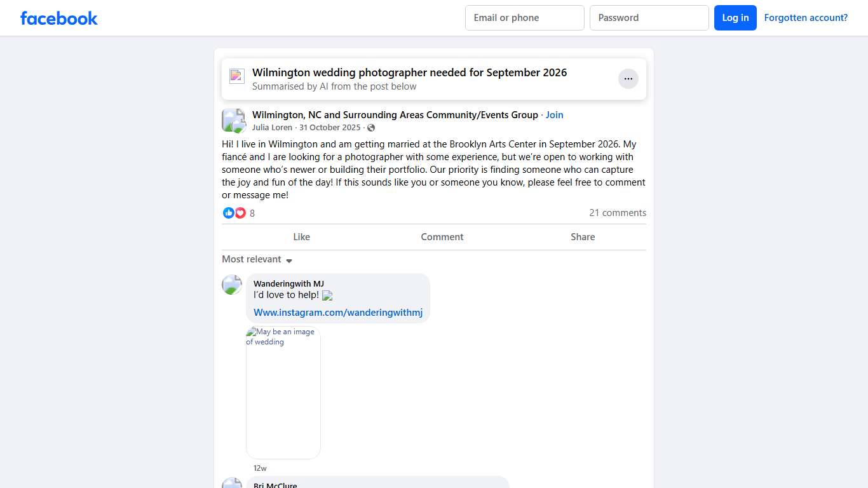Click the Facebook logo
This screenshot has height=488, width=868.
pyautogui.click(x=59, y=18)
